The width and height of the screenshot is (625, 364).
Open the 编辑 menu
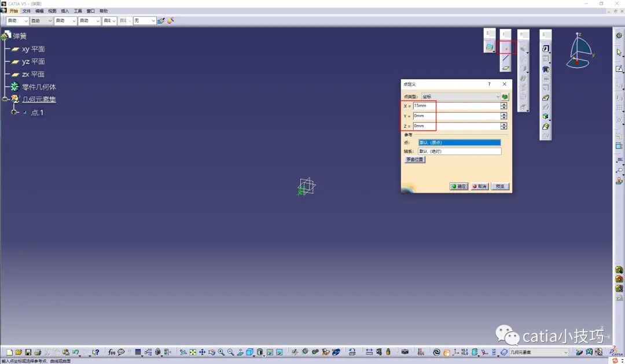coord(39,11)
